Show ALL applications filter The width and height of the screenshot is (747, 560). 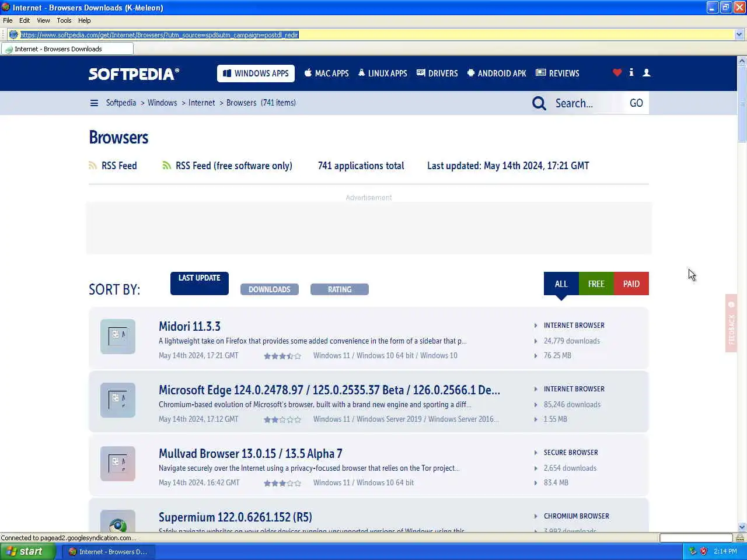pos(561,284)
